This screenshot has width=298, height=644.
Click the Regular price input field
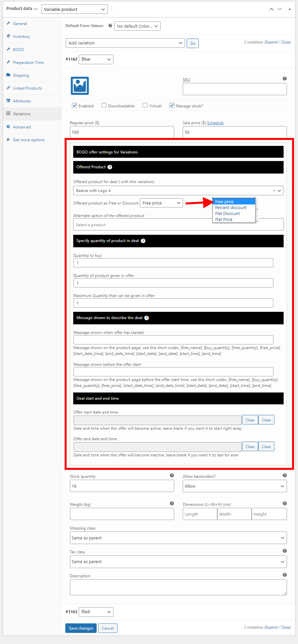[122, 132]
